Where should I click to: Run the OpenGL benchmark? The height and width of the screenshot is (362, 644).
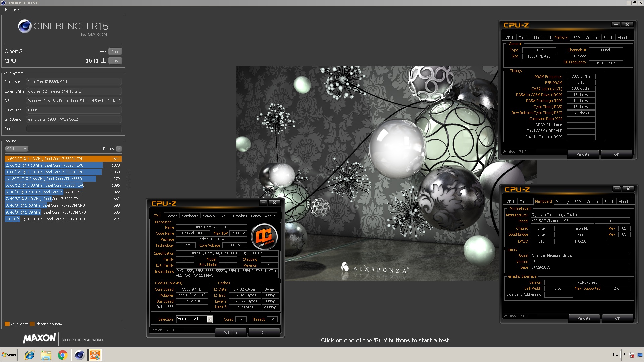tap(115, 52)
